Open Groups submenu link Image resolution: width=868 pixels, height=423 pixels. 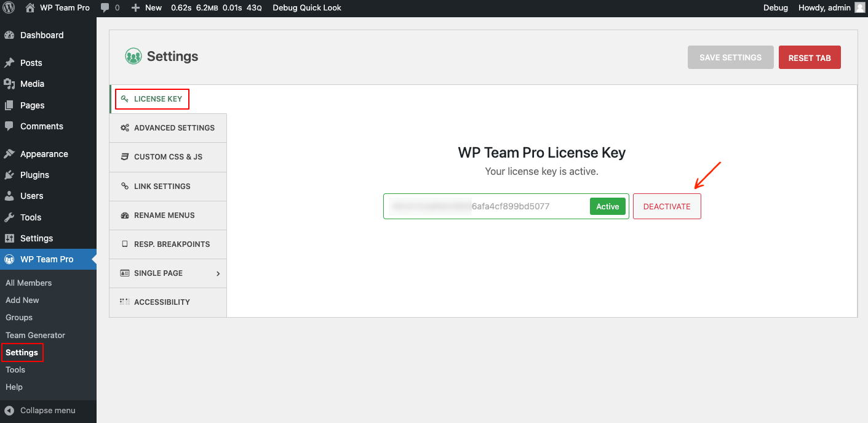pyautogui.click(x=19, y=317)
